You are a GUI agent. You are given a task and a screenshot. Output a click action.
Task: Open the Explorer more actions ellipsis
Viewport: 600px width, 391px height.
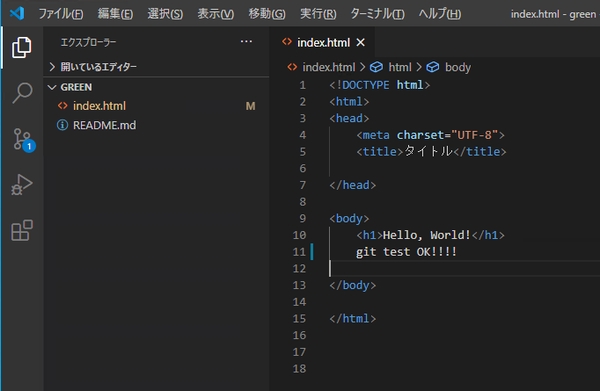point(246,41)
